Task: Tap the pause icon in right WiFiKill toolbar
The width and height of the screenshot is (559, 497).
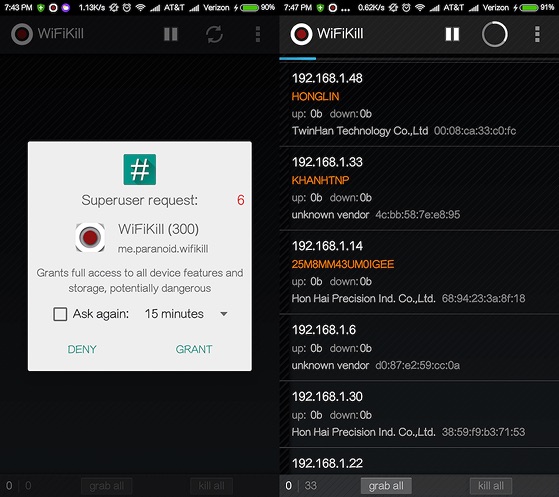Action: point(452,34)
